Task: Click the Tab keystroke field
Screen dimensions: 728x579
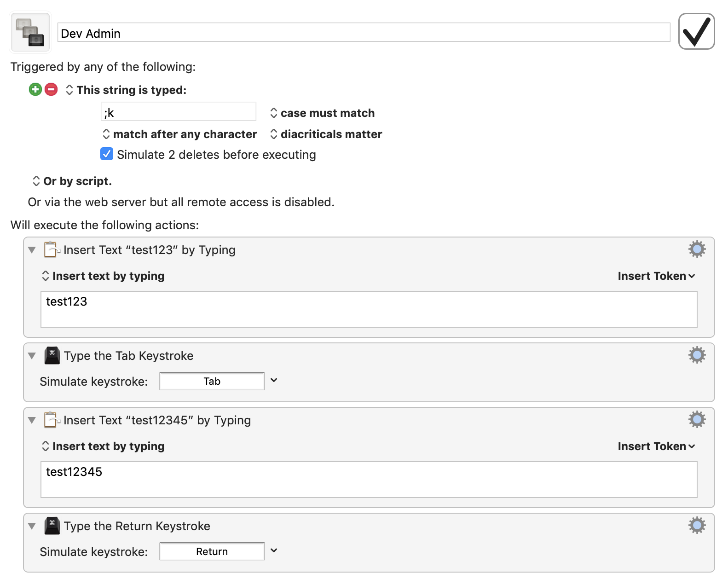Action: [212, 381]
